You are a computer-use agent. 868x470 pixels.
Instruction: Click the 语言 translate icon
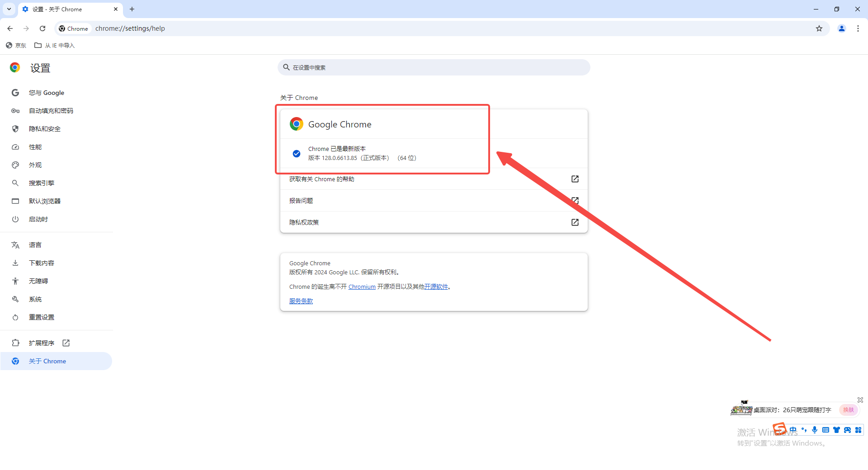(x=15, y=245)
